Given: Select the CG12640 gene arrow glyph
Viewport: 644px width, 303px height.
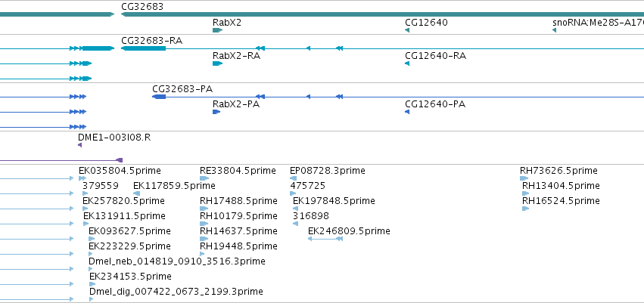Looking at the screenshot, I should (x=407, y=30).
